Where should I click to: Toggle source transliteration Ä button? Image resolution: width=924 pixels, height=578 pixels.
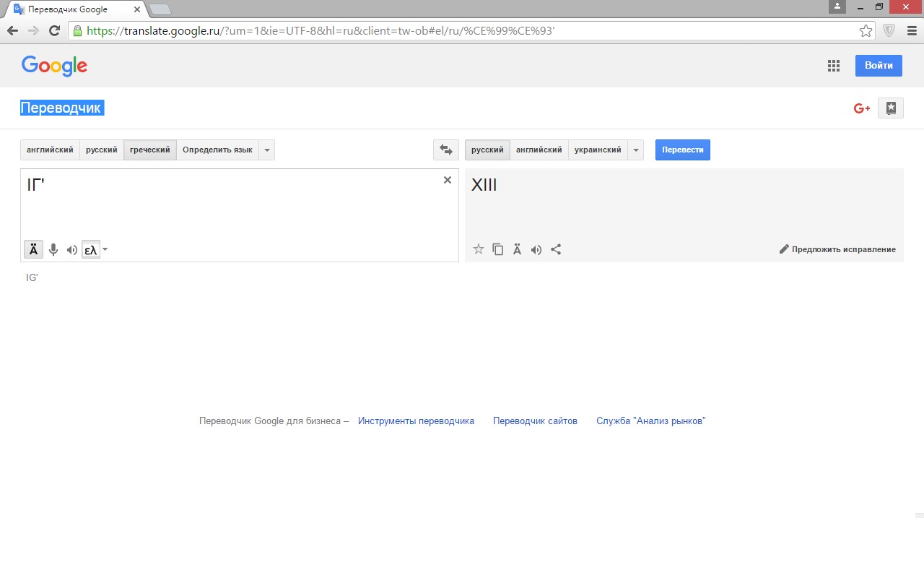[x=33, y=250]
